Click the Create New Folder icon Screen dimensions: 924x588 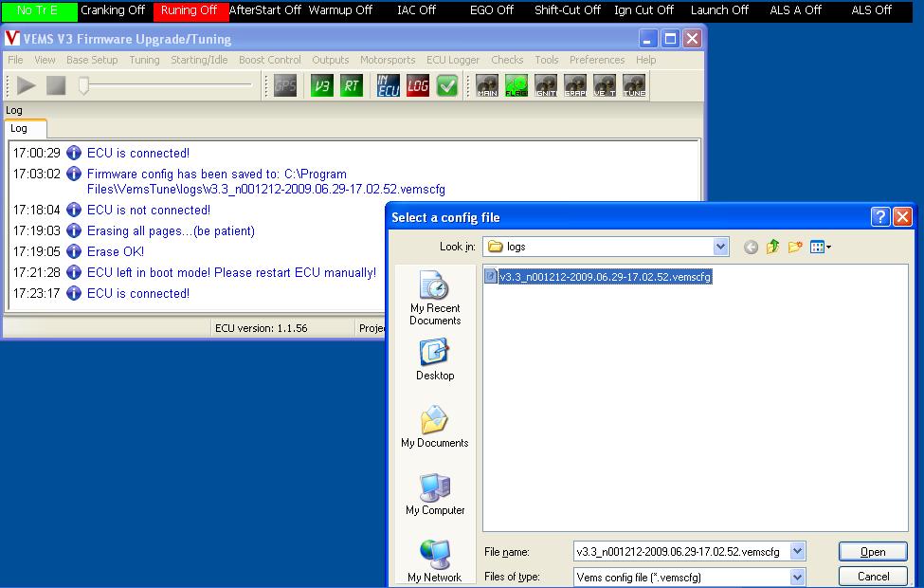[x=795, y=247]
